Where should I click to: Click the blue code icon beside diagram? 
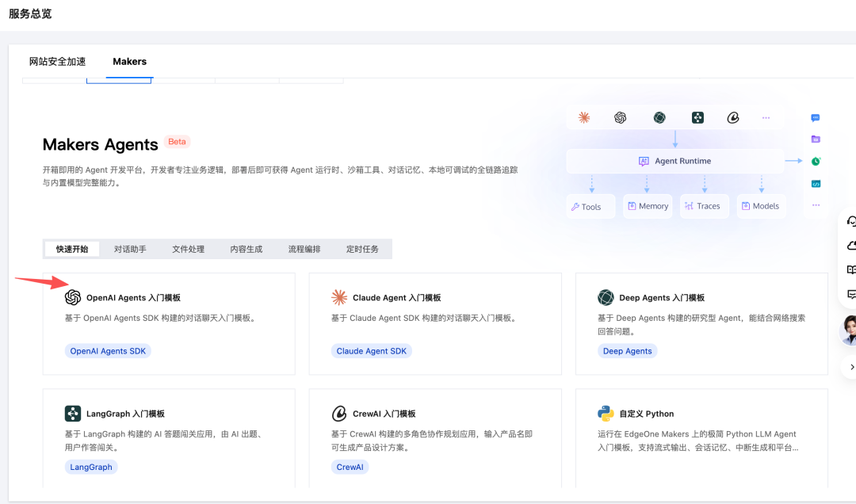coord(816,184)
